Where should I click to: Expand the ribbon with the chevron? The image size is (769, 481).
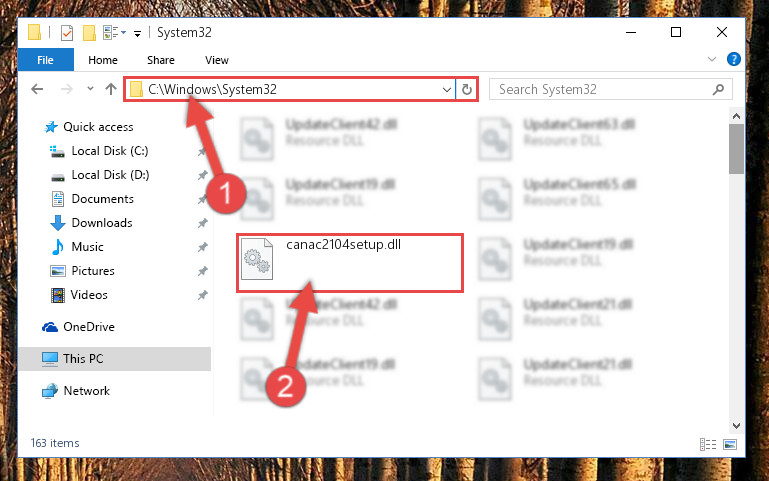[712, 59]
